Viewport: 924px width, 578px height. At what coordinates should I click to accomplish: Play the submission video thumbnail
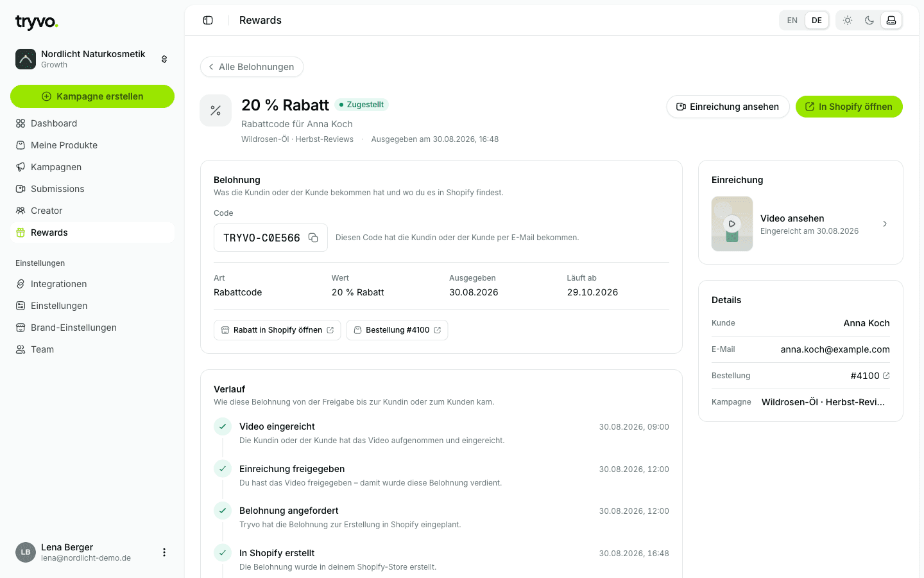click(732, 223)
